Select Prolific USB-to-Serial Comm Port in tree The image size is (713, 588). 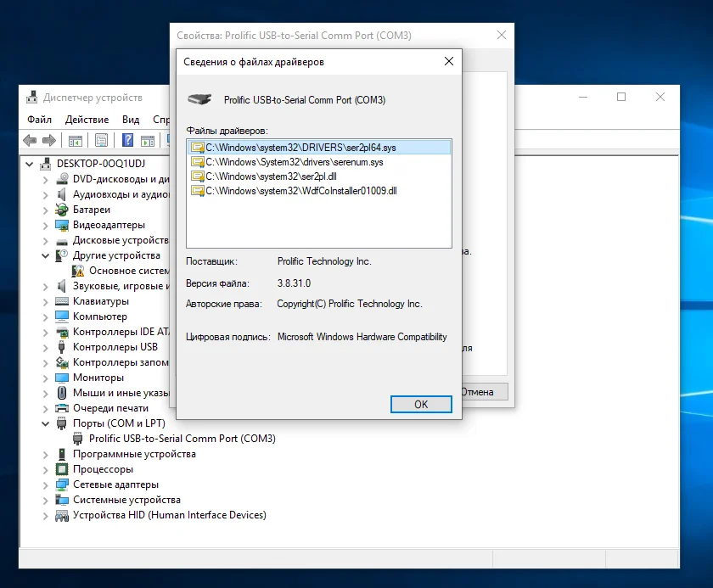pyautogui.click(x=182, y=439)
